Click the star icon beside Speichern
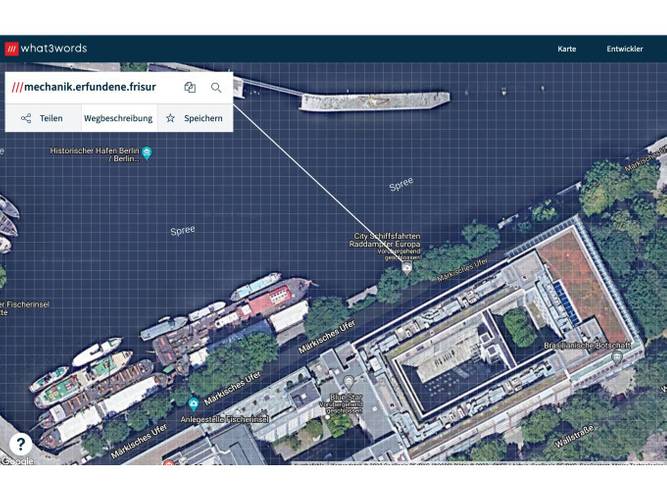Screen dimensions: 667x500 point(170,118)
